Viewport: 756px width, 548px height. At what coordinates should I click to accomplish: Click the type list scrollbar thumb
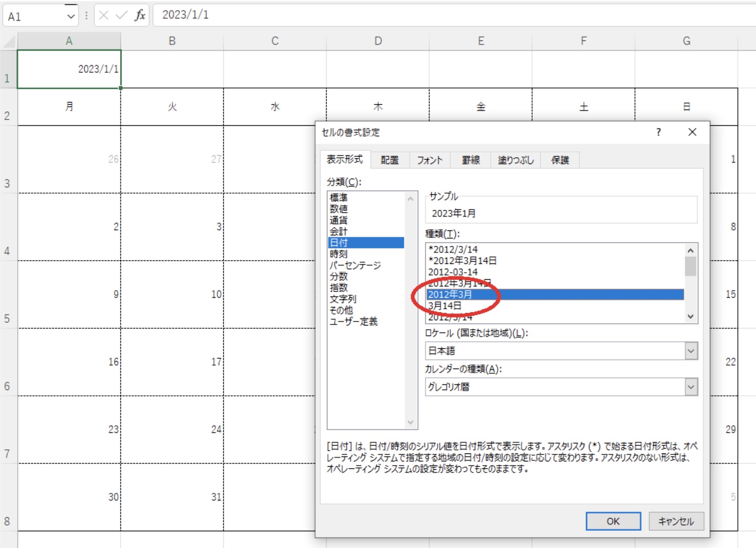[x=691, y=266]
